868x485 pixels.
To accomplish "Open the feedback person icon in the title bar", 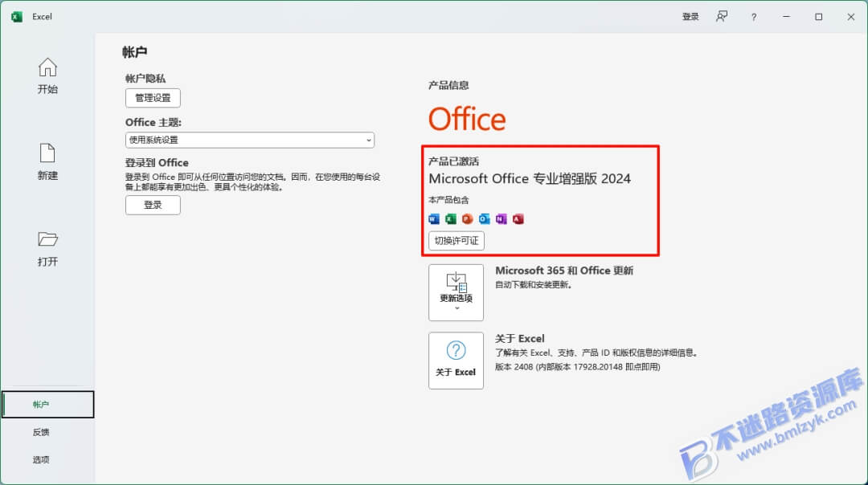I will [721, 17].
